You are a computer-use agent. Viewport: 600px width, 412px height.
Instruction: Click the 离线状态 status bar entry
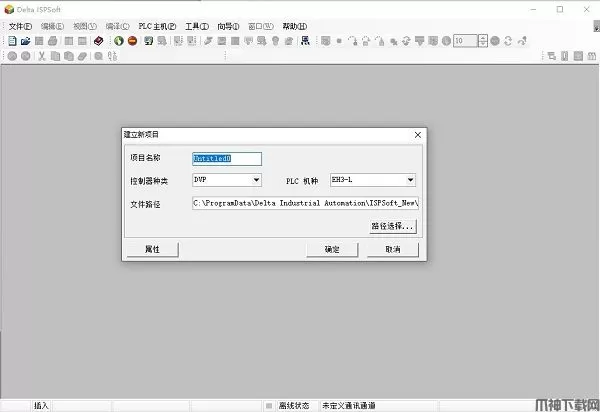[x=293, y=405]
